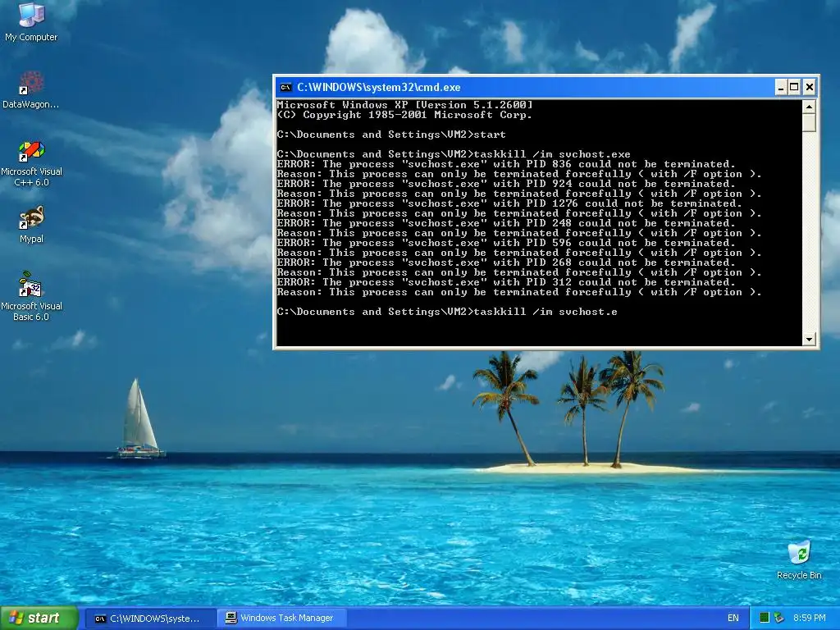
Task: Click the PID 248 error line
Action: pos(505,223)
